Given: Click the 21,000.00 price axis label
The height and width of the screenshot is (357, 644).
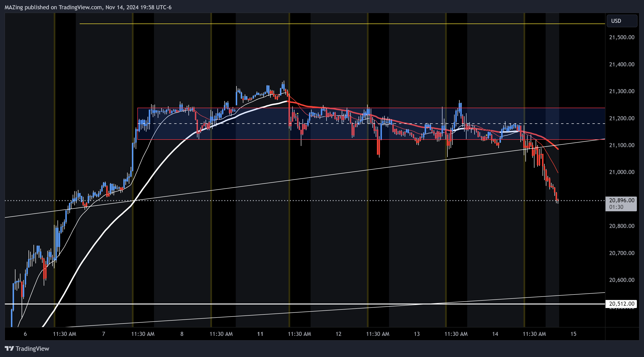Looking at the screenshot, I should [621, 172].
